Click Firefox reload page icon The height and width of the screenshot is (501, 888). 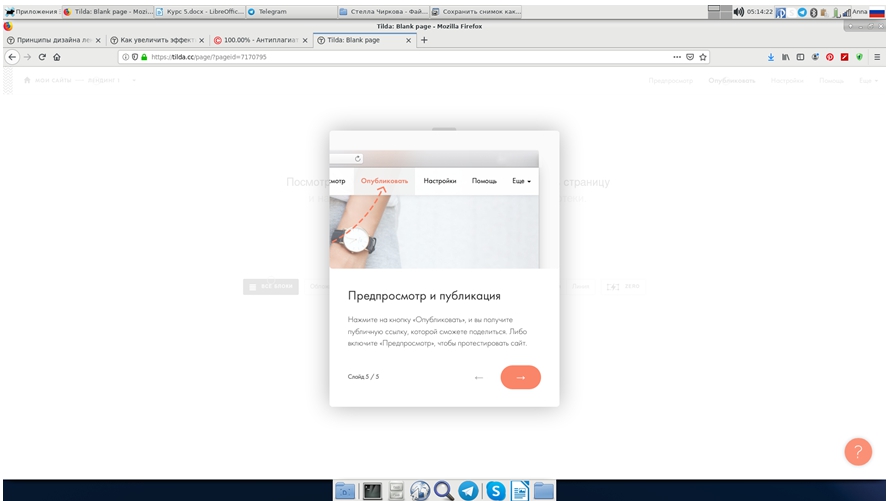click(x=42, y=57)
